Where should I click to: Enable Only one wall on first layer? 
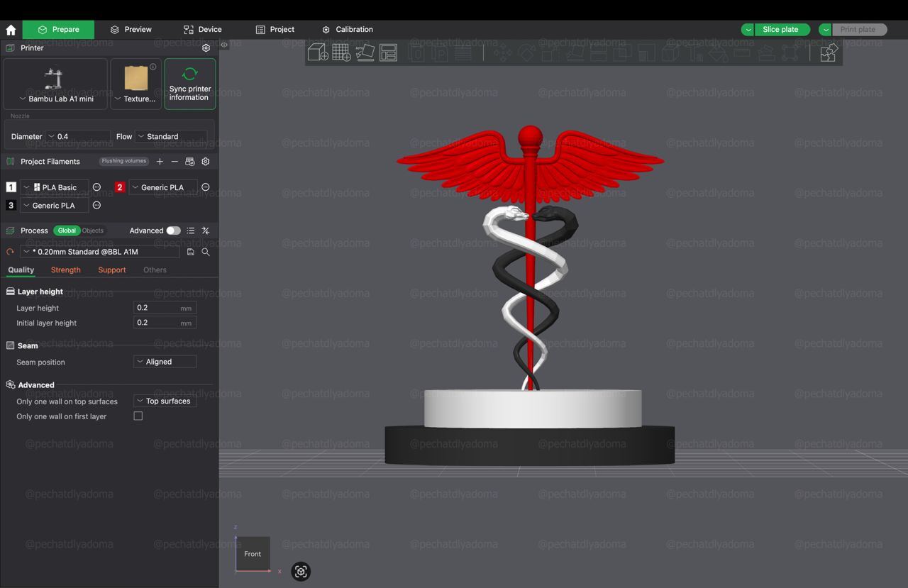[138, 416]
